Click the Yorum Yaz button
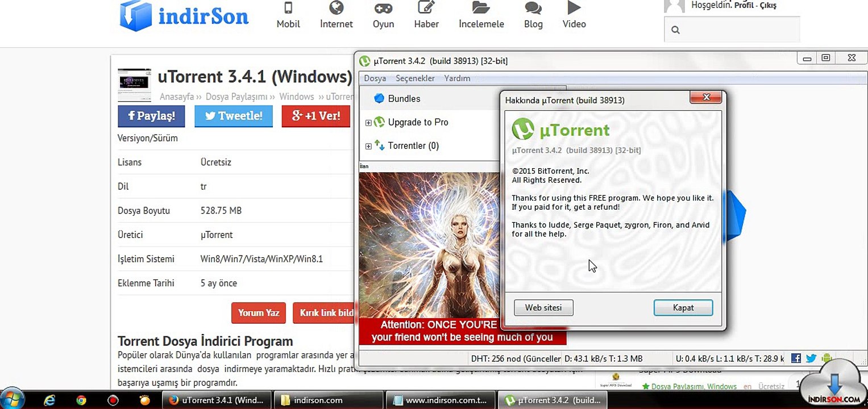 (x=259, y=313)
